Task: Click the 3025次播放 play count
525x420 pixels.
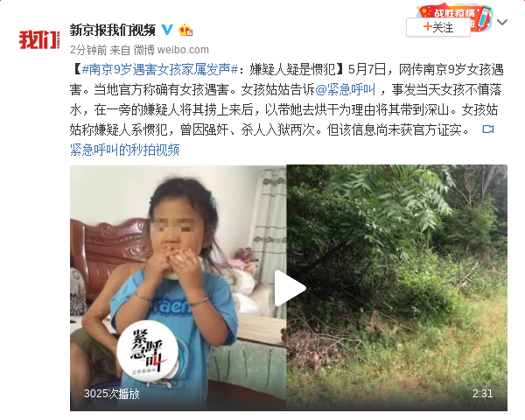Action: point(111,394)
